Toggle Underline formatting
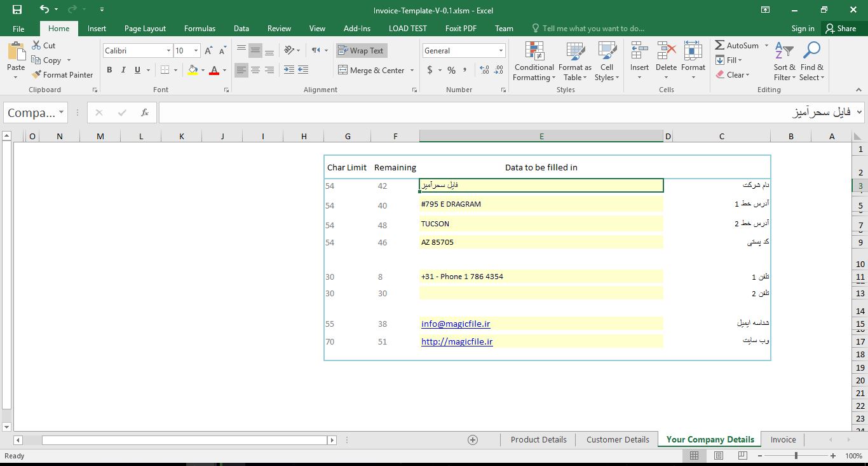The image size is (868, 466). pyautogui.click(x=137, y=70)
